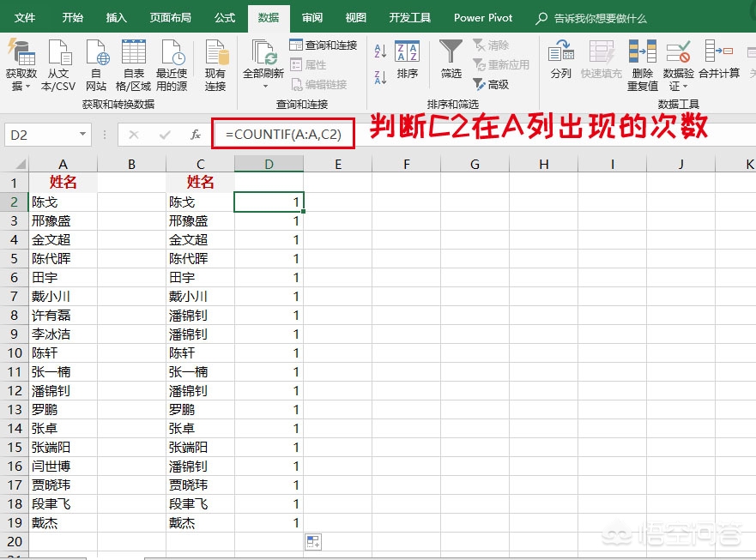This screenshot has height=560, width=756.
Task: Click the insert function fx button
Action: pyautogui.click(x=196, y=135)
